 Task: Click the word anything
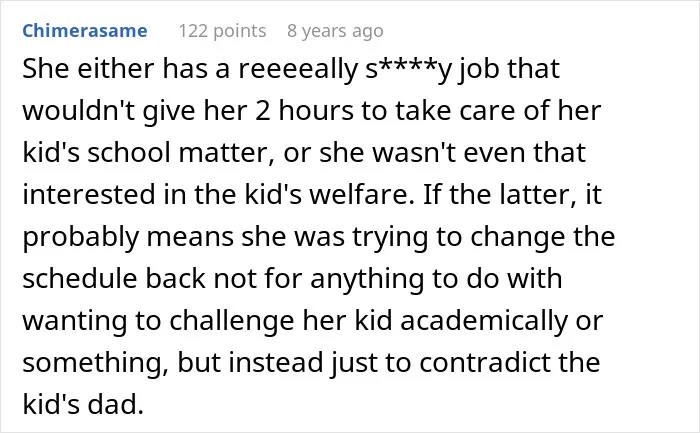point(367,279)
